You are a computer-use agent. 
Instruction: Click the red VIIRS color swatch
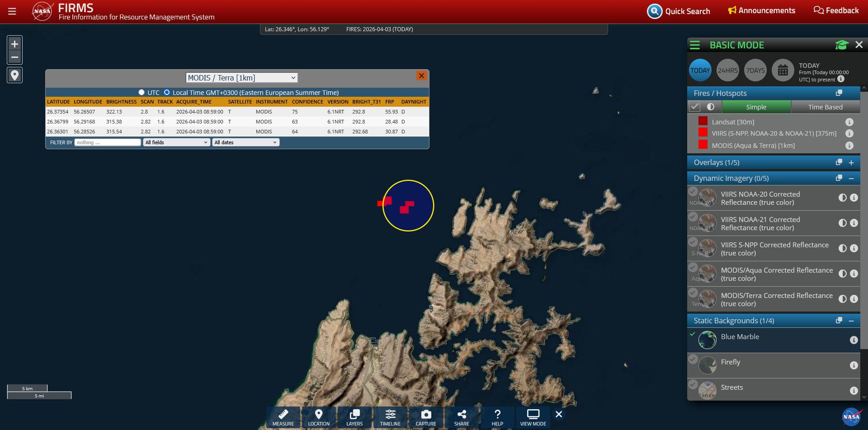click(703, 132)
